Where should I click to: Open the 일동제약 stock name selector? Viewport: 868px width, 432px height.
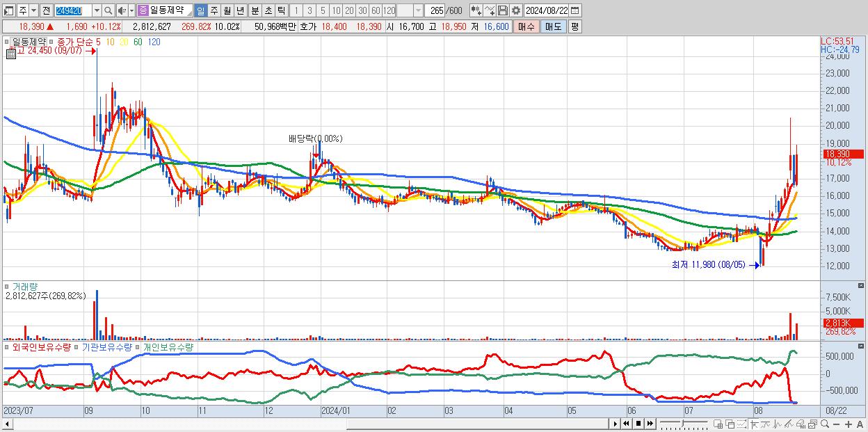[x=171, y=10]
